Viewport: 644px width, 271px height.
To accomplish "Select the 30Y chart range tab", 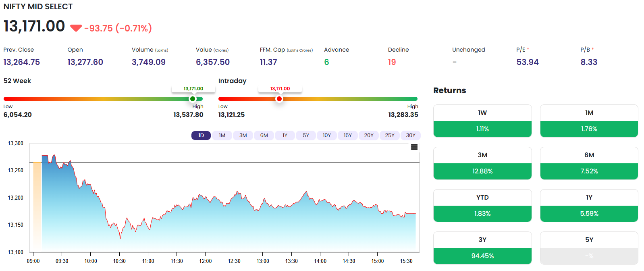I will [x=411, y=135].
